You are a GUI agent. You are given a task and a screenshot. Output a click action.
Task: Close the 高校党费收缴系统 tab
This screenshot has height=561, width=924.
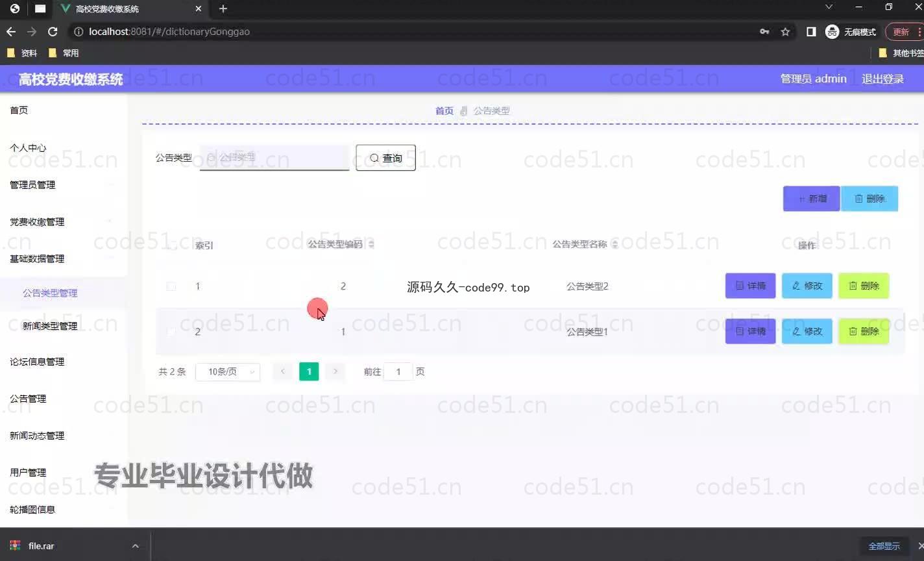point(199,9)
